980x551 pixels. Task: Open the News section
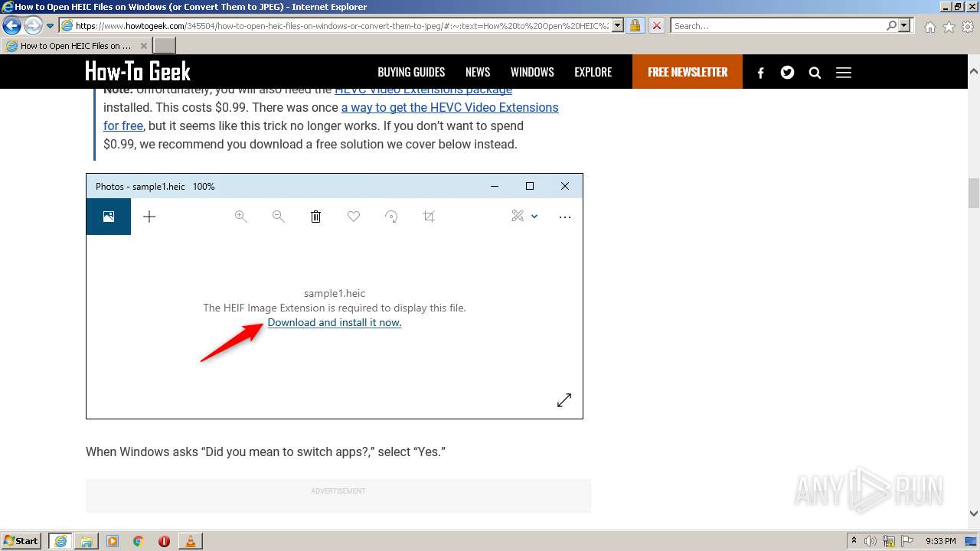tap(478, 72)
